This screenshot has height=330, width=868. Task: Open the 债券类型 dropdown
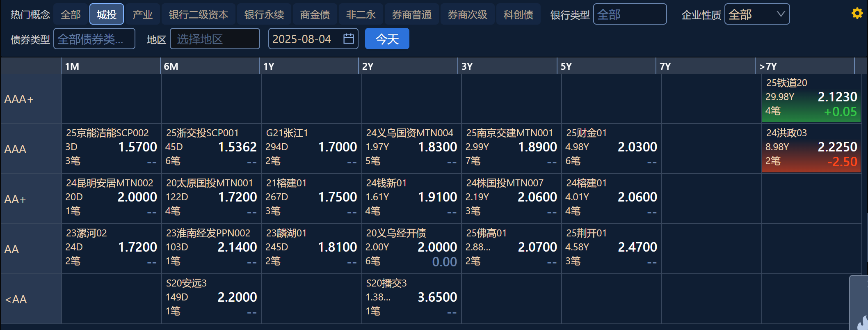pyautogui.click(x=94, y=39)
